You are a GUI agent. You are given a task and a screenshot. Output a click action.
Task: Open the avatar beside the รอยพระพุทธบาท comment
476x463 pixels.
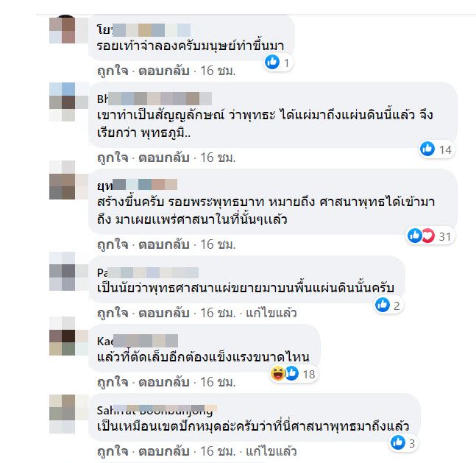pos(63,180)
